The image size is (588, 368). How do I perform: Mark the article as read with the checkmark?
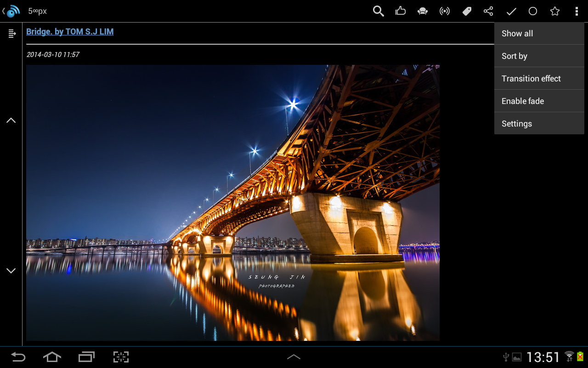point(510,11)
